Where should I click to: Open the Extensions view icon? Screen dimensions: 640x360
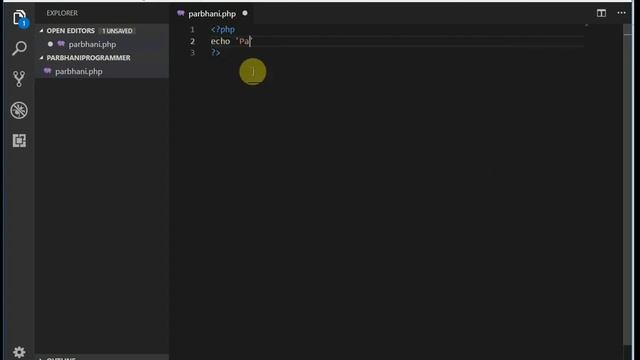[x=19, y=141]
